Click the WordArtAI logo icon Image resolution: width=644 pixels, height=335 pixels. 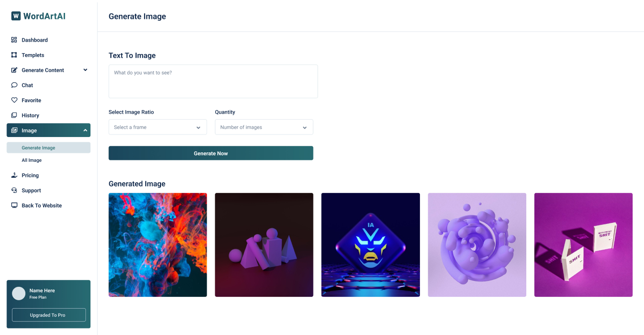click(16, 16)
